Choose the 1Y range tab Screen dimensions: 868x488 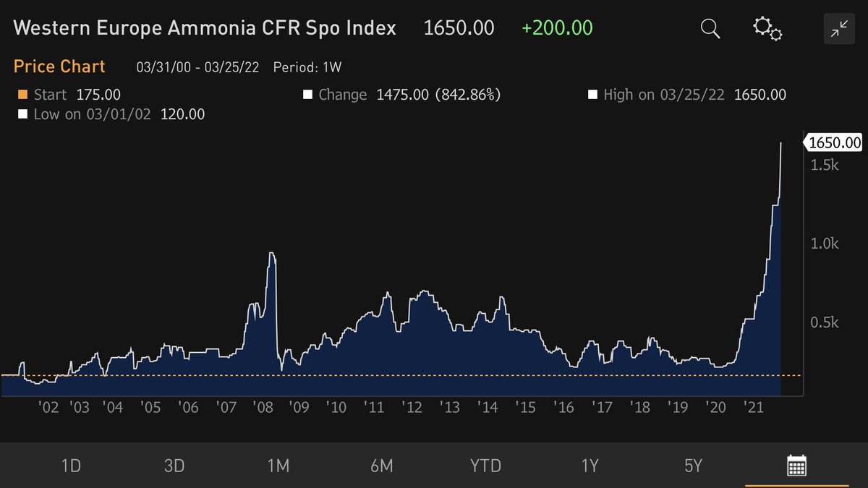pos(590,466)
